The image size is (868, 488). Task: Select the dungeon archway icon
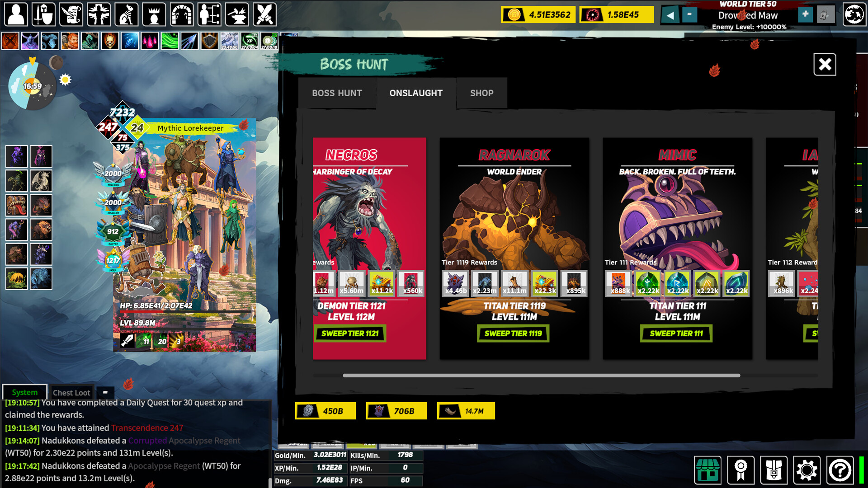182,14
